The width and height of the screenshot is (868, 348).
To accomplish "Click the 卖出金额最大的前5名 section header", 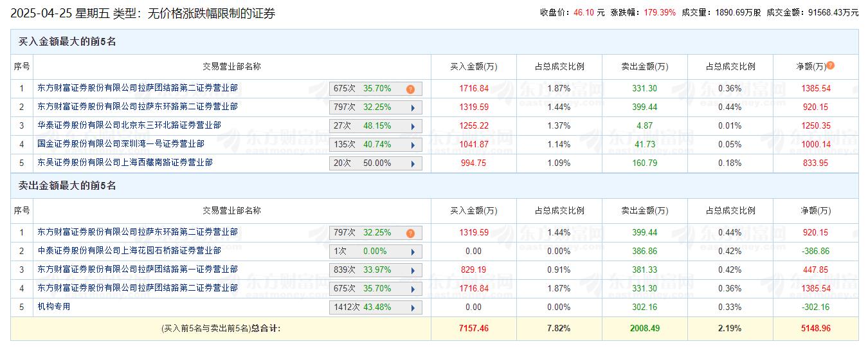I will 67,186.
